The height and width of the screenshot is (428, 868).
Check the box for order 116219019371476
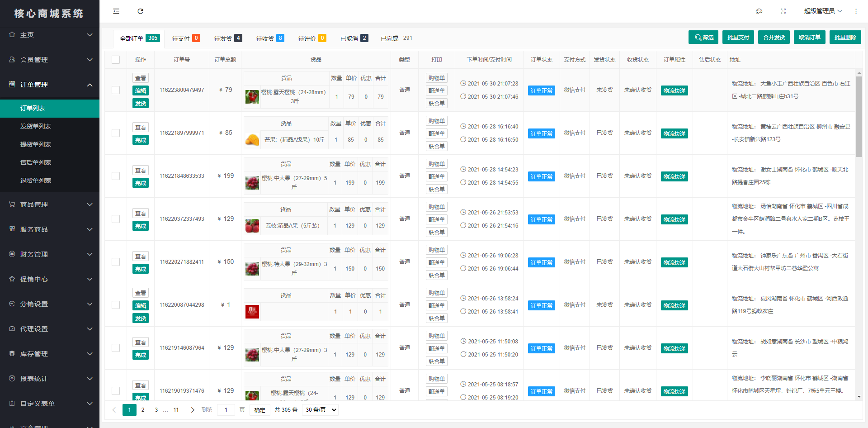116,391
